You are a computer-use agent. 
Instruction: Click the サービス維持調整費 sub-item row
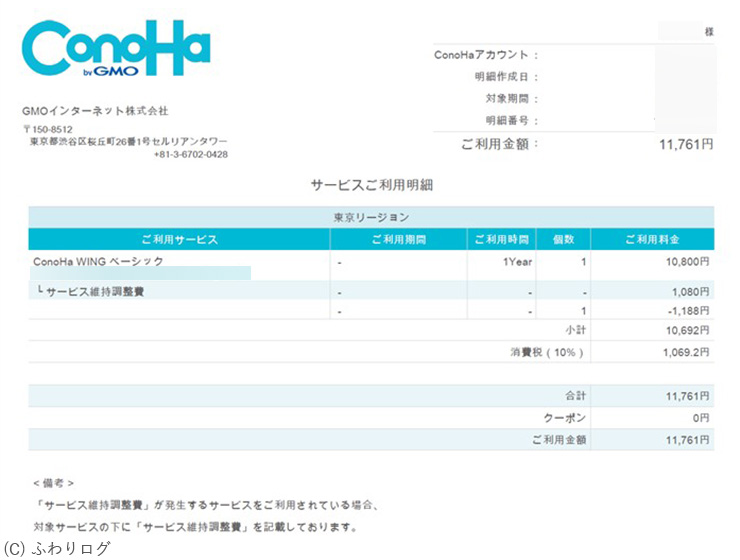pyautogui.click(x=94, y=292)
